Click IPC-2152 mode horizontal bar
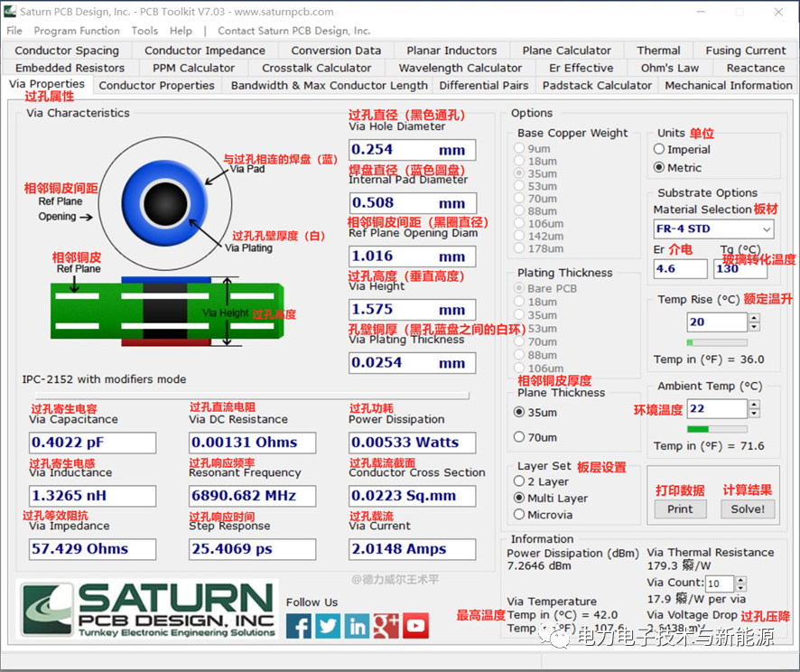The width and height of the screenshot is (800, 672). coord(252,396)
